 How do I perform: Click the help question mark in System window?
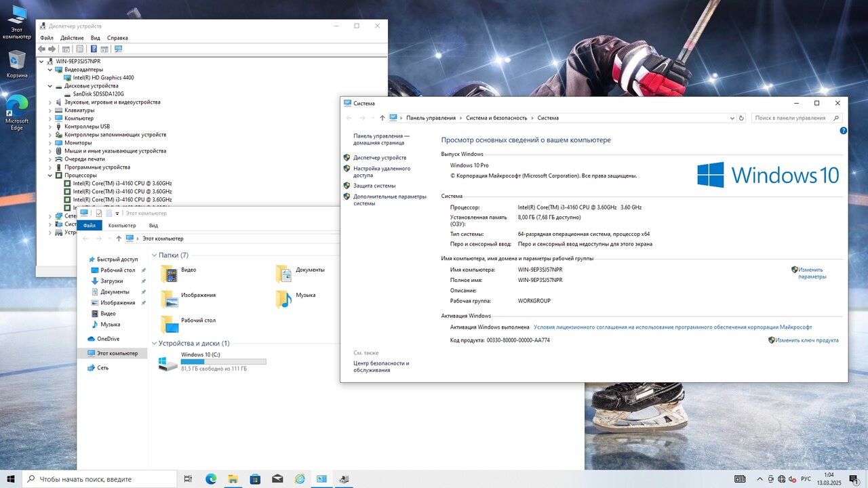844,130
